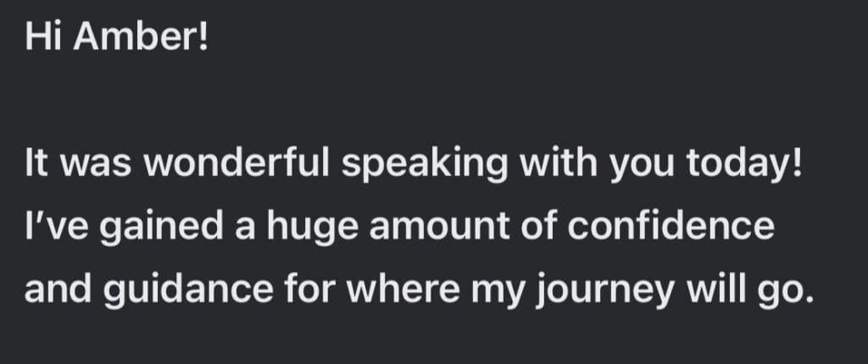Click the greeting word "Hi"
The image size is (868, 364).
click(x=40, y=40)
